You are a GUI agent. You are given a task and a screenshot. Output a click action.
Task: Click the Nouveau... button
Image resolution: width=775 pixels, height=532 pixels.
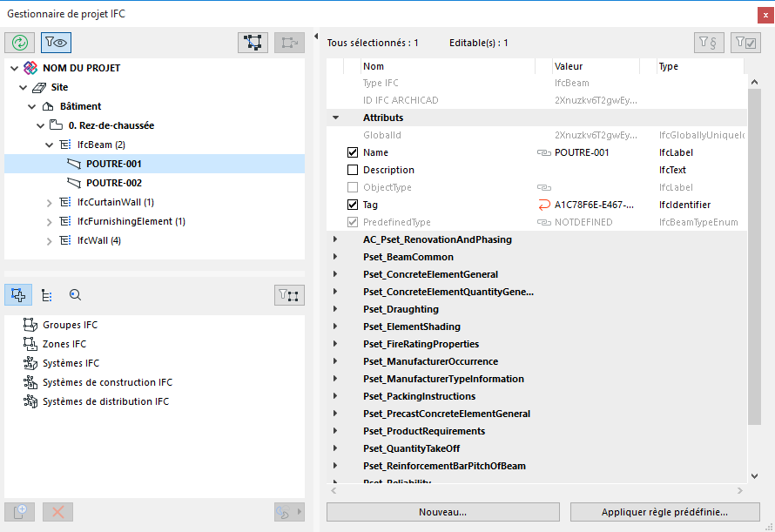pyautogui.click(x=442, y=512)
